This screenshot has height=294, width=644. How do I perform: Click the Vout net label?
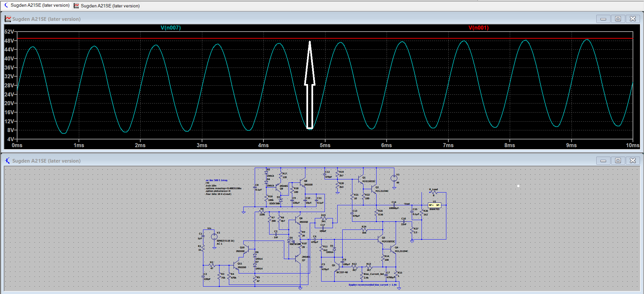(407, 204)
